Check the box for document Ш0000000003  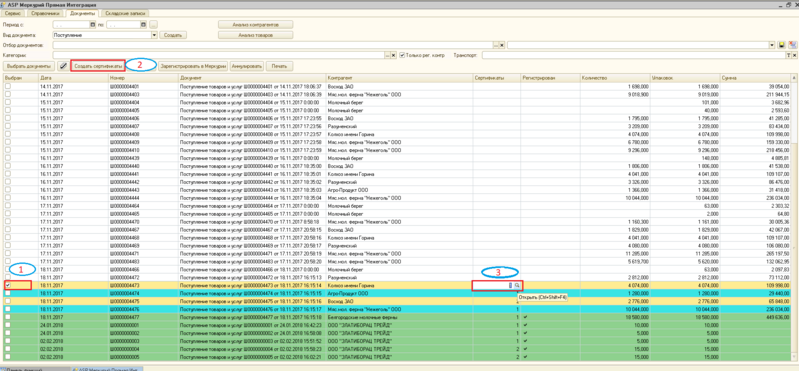point(8,340)
